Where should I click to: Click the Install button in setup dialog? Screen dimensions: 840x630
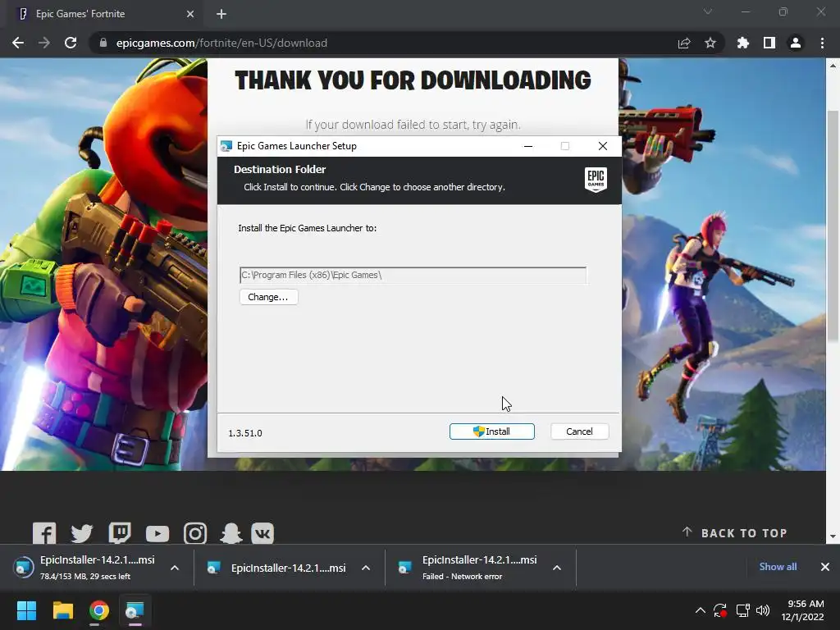tap(492, 431)
